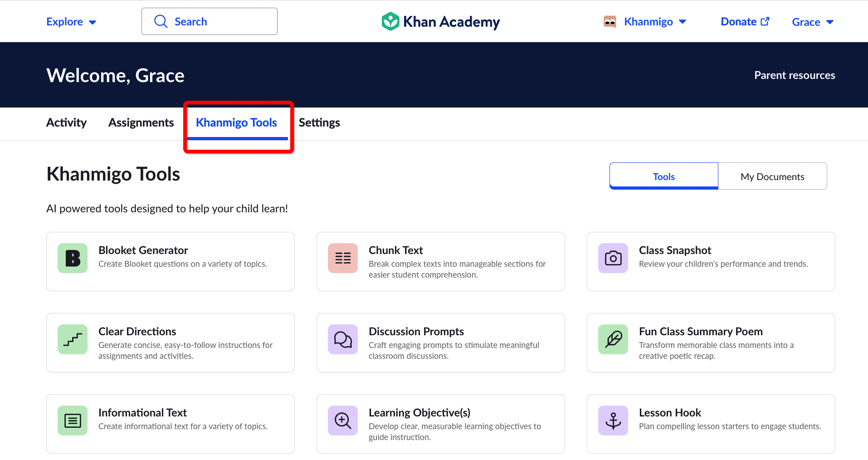The height and width of the screenshot is (460, 868).
Task: Click the Clear Directions stairs icon
Action: tap(73, 339)
